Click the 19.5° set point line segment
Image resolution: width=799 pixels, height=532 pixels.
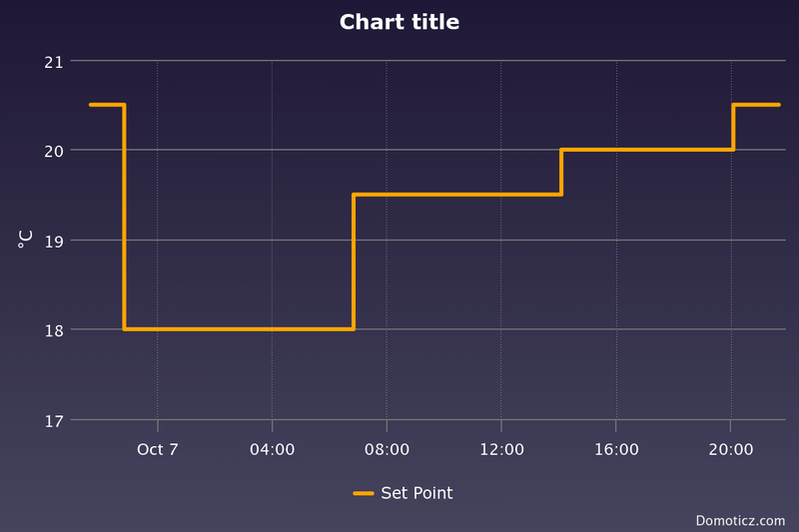pyautogui.click(x=457, y=195)
